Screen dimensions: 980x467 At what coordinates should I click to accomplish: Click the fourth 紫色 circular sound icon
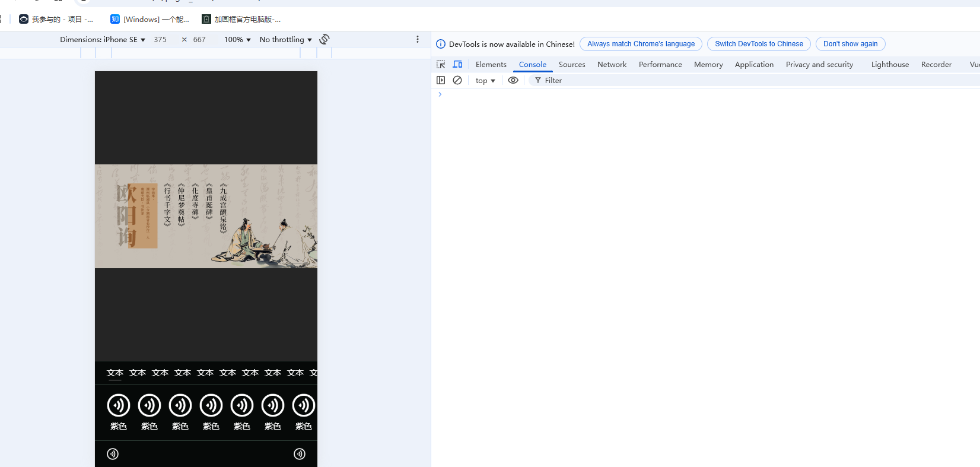pyautogui.click(x=211, y=405)
